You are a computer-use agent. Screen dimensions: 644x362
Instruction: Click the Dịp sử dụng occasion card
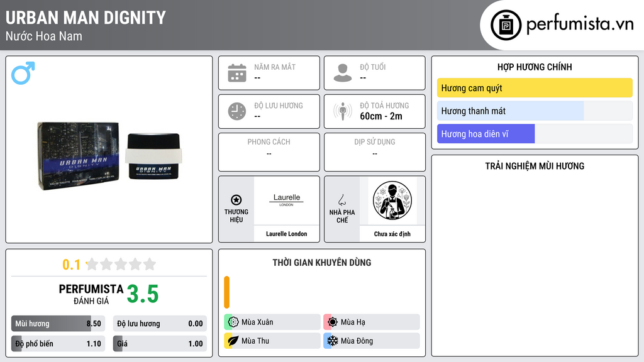coord(375,152)
